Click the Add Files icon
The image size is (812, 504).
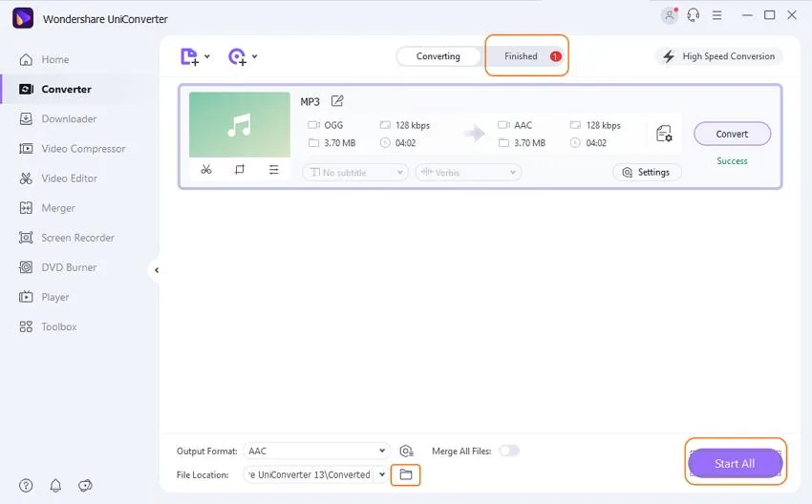point(189,56)
